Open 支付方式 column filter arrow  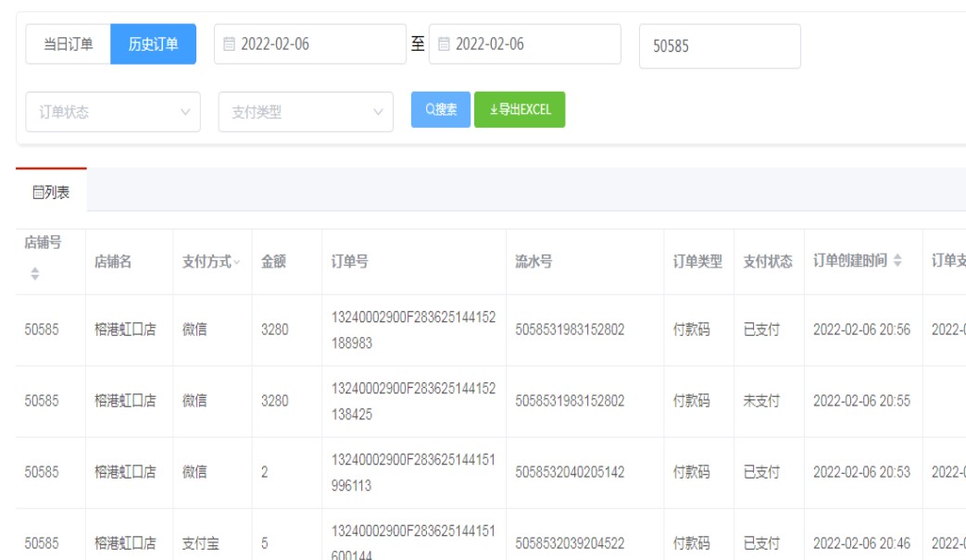(x=237, y=263)
